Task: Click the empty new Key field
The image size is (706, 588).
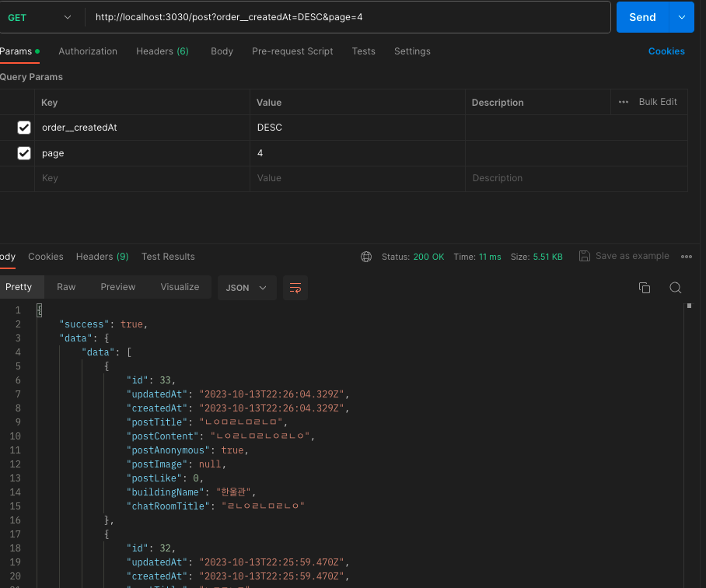Action: [142, 178]
